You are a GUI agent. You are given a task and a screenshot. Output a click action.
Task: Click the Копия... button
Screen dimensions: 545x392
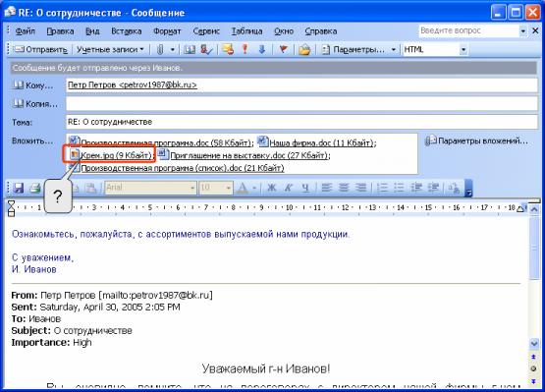tap(34, 104)
